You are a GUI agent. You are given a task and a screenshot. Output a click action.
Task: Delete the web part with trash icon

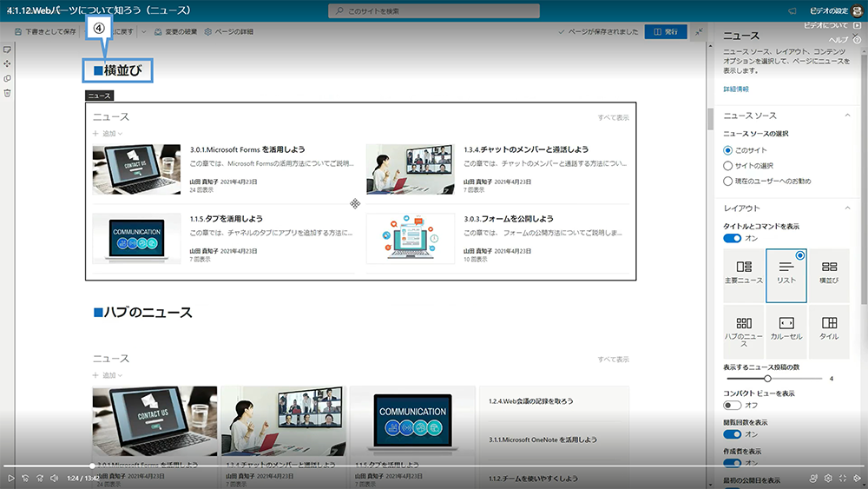tap(7, 93)
